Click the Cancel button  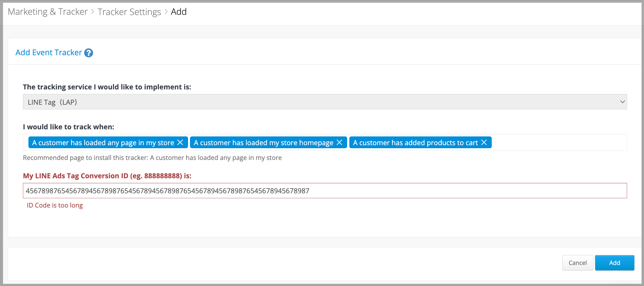[x=578, y=263]
